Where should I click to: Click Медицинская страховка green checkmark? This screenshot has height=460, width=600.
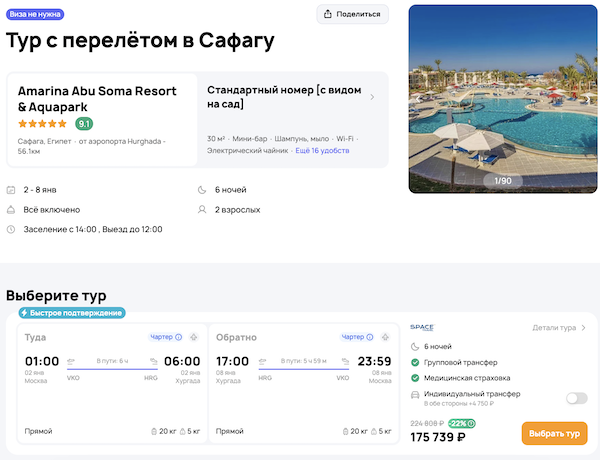(416, 378)
